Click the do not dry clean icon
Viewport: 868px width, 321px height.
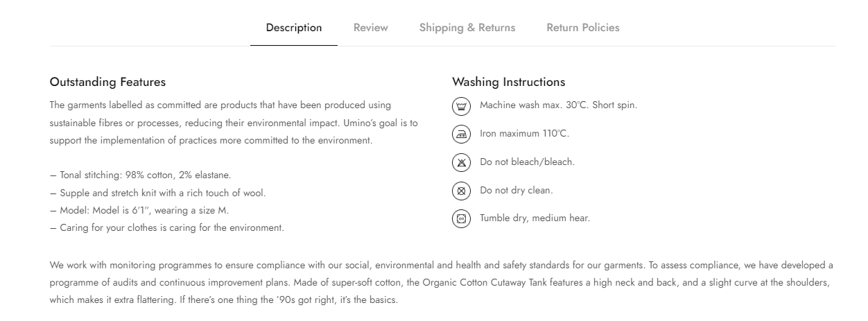point(461,191)
